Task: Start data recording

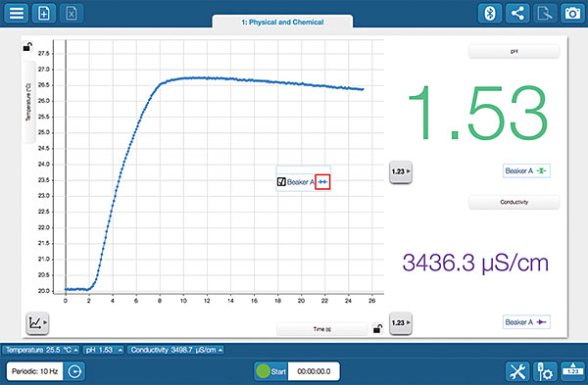Action: click(x=270, y=371)
